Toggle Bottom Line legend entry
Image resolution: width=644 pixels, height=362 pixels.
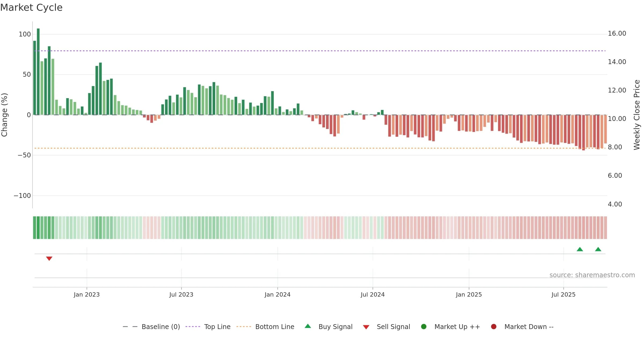tap(265, 327)
